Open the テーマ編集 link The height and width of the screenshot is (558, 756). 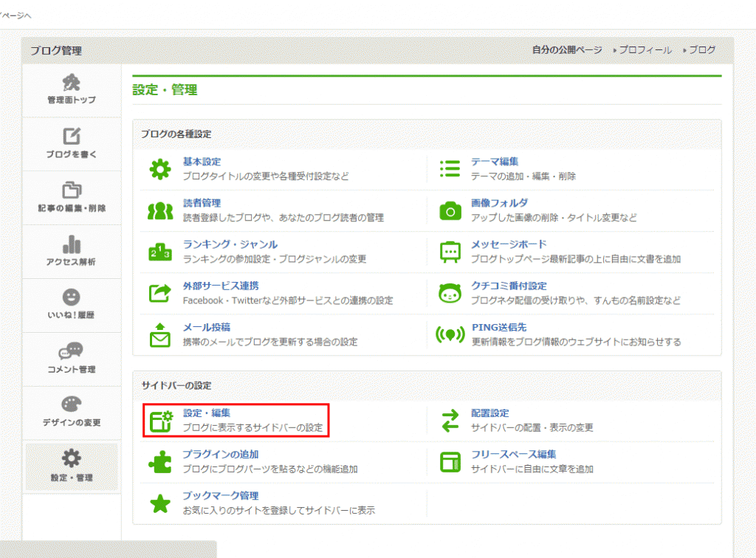coord(495,162)
